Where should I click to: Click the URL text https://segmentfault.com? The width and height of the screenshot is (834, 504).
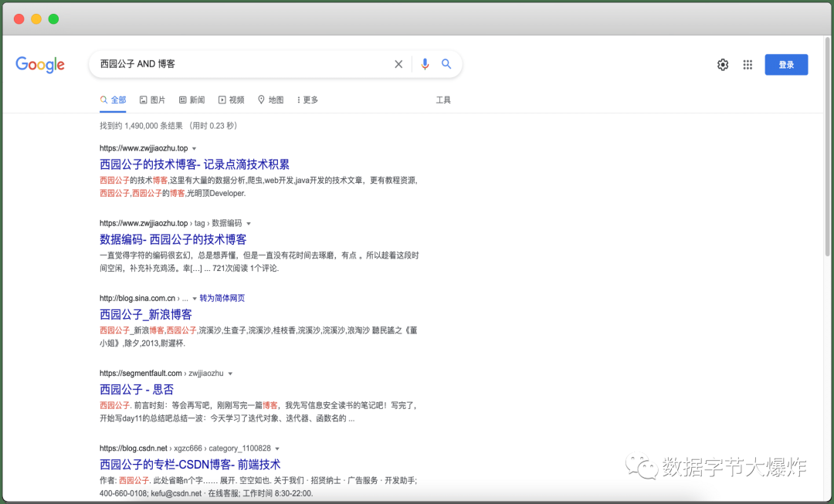[x=141, y=374]
